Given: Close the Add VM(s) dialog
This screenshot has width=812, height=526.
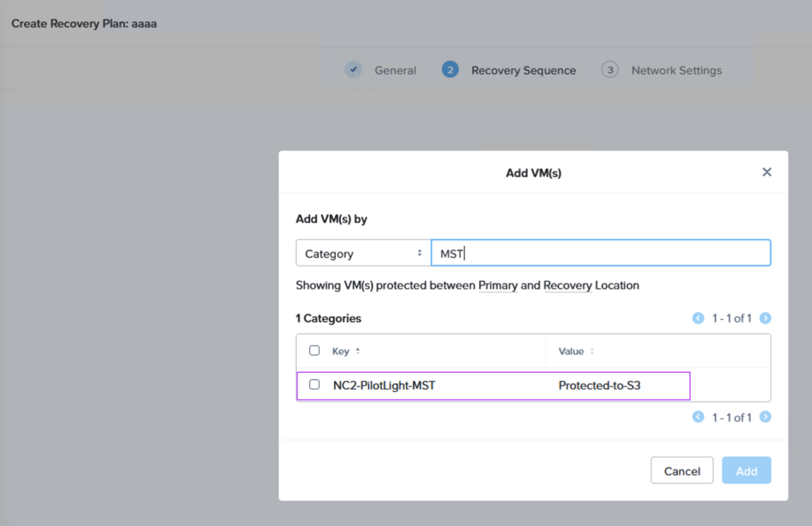Looking at the screenshot, I should (x=767, y=172).
